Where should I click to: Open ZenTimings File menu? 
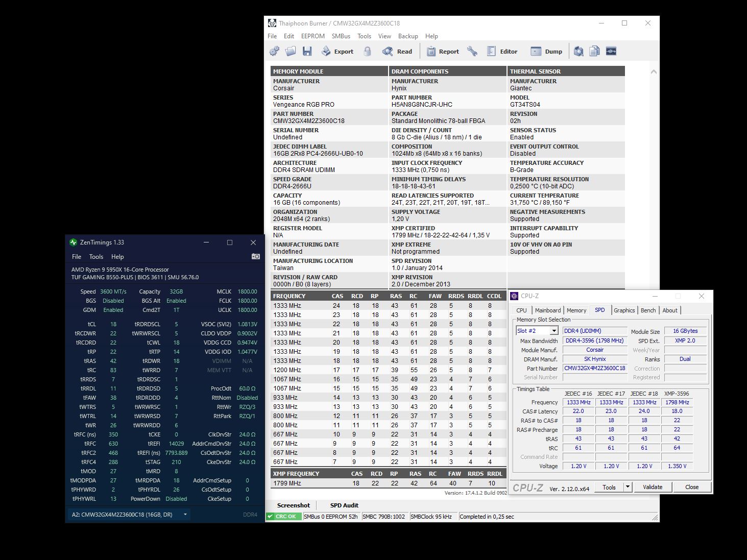click(77, 257)
